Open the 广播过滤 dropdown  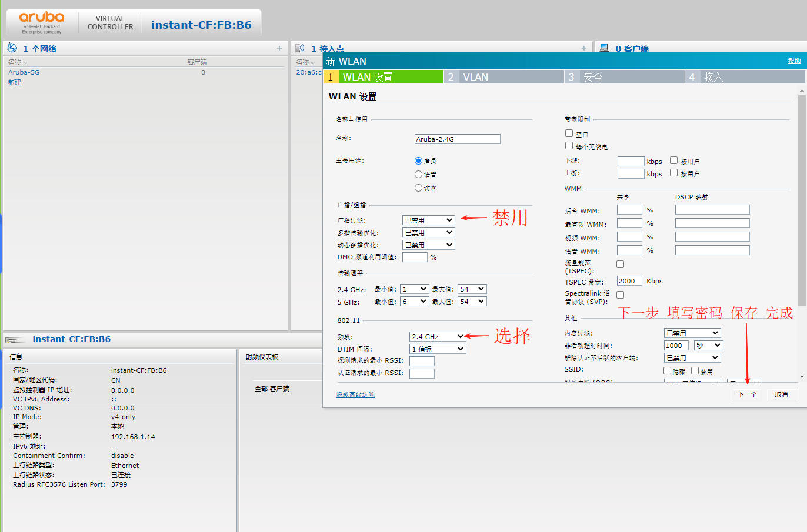pyautogui.click(x=429, y=220)
